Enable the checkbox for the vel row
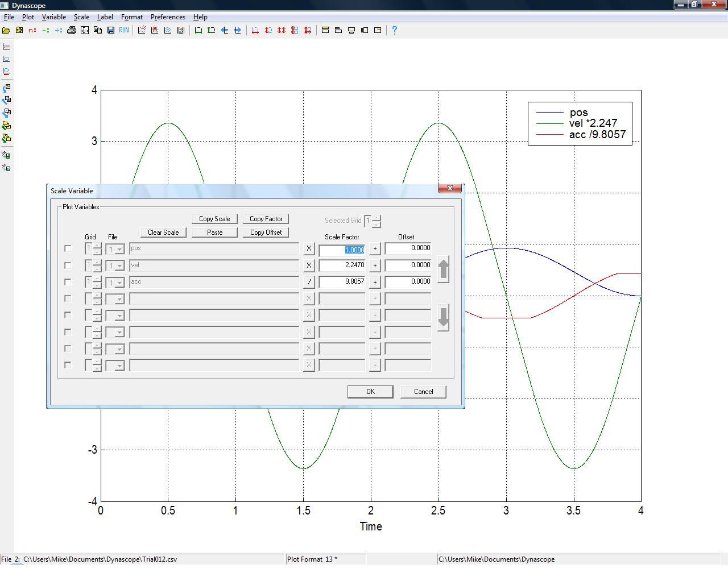The width and height of the screenshot is (728, 581). 68,265
